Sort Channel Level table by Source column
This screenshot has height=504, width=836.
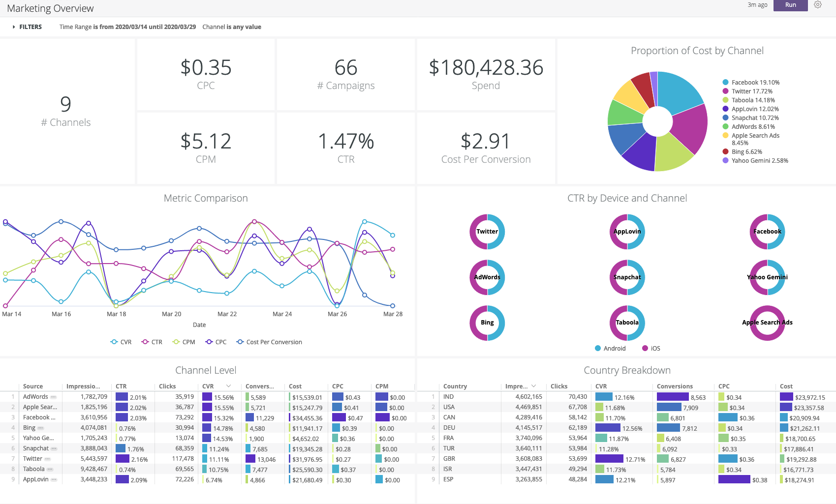click(33, 386)
